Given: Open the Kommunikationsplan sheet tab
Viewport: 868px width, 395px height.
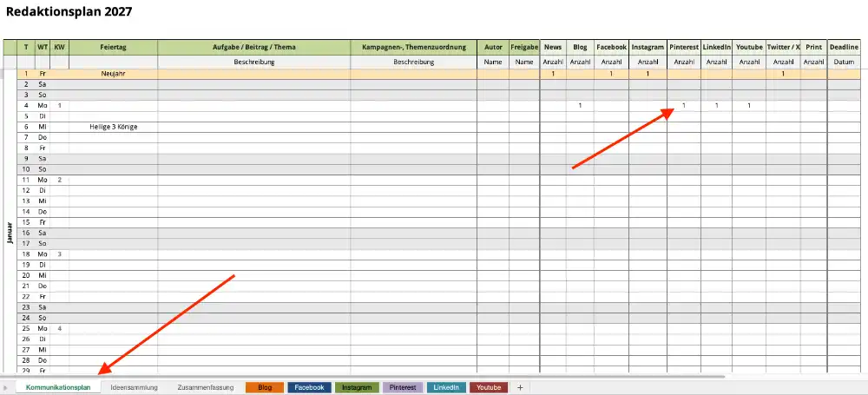Looking at the screenshot, I should tap(57, 387).
